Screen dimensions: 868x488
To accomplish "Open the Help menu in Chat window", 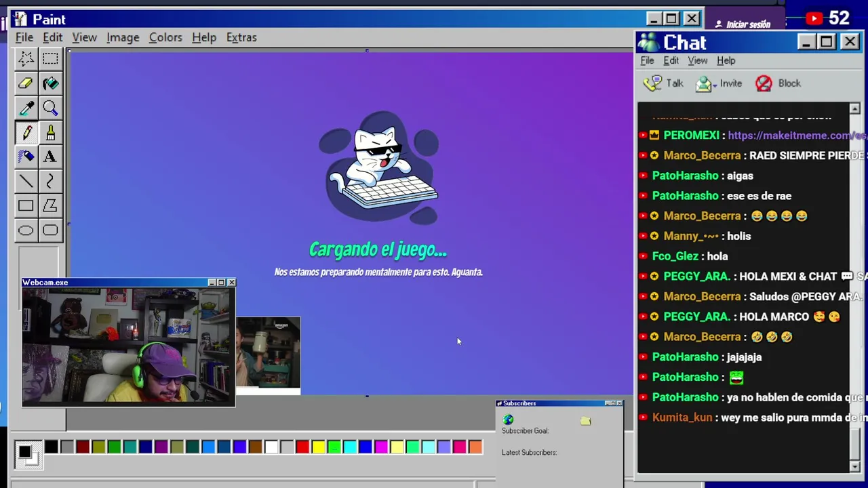I will coord(726,60).
